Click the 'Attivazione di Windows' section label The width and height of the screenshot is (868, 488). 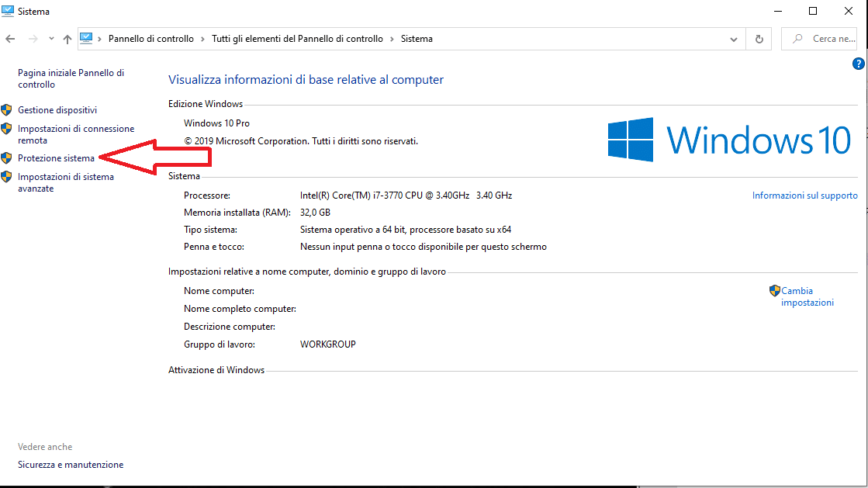coord(216,370)
